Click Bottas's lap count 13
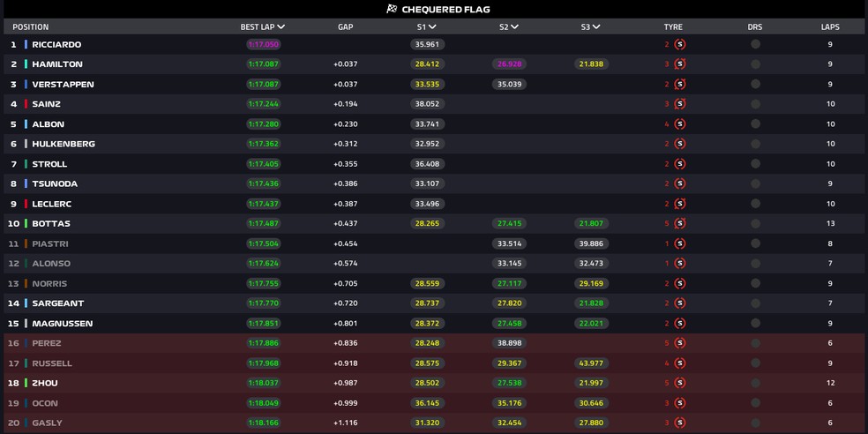Screen dimensions: 868x434 coord(830,224)
